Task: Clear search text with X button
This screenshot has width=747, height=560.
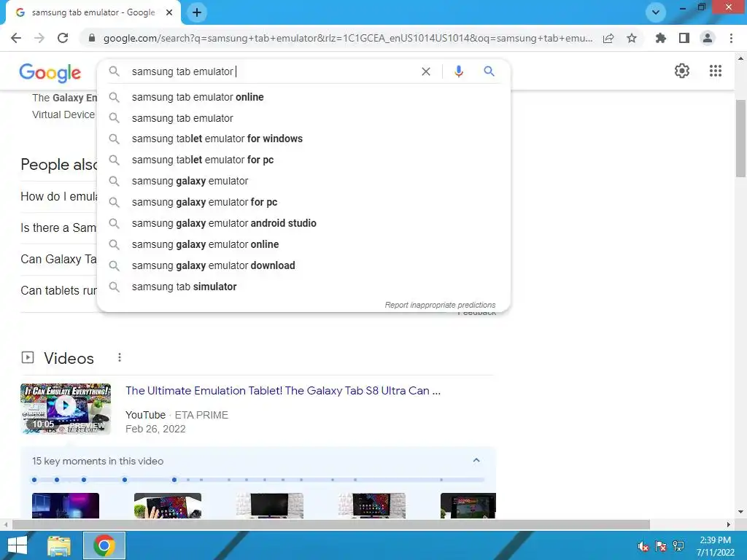Action: click(426, 71)
